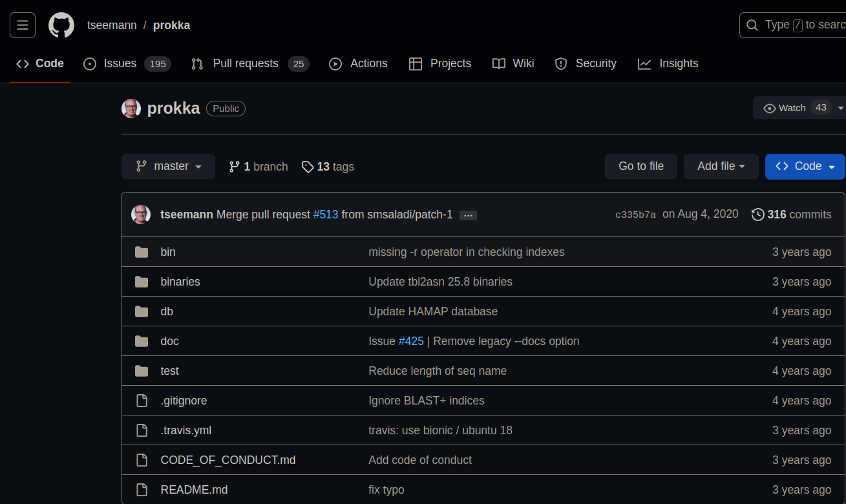Click 'missing -r operator in checking indexes' commit
This screenshot has height=504, width=846.
(x=467, y=252)
